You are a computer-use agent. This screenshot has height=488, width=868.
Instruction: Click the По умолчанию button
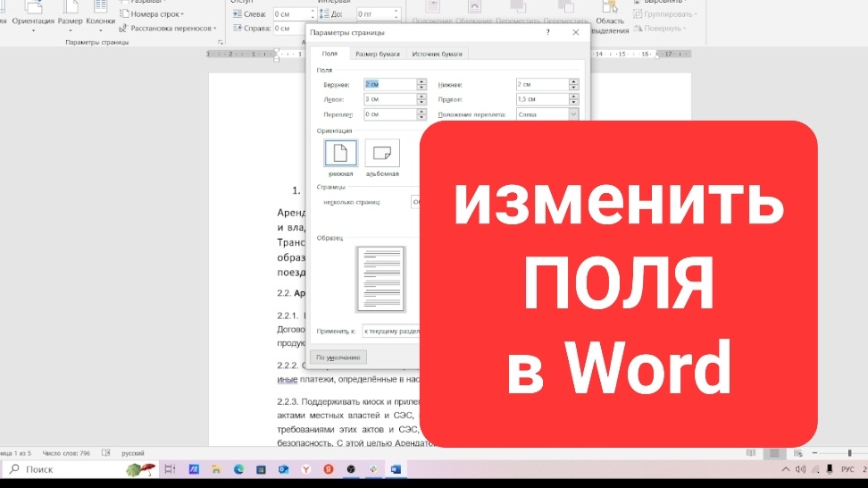coord(338,358)
